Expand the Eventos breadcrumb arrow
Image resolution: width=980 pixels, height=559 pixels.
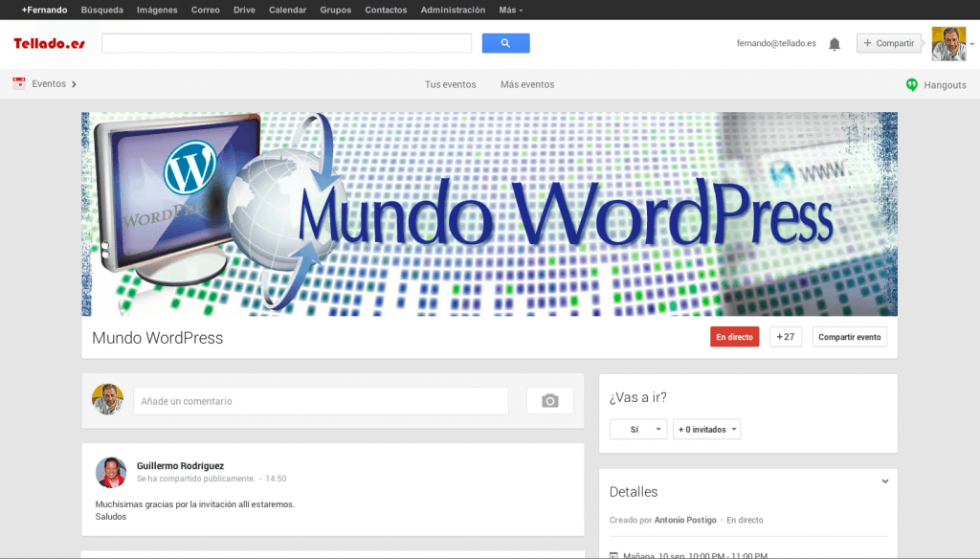(x=74, y=84)
